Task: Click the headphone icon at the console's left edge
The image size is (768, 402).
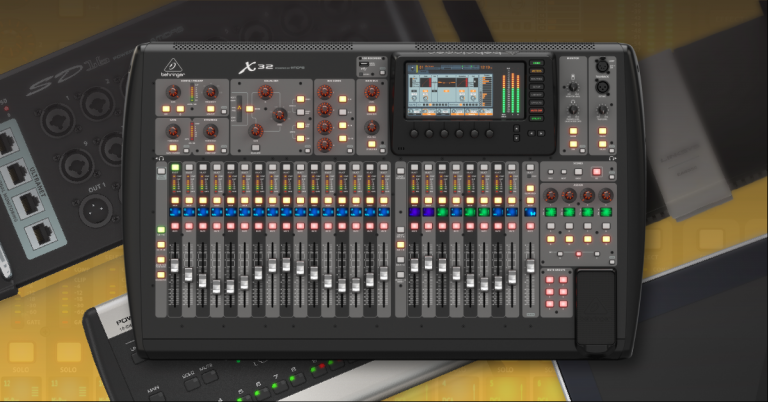Action: [x=160, y=157]
